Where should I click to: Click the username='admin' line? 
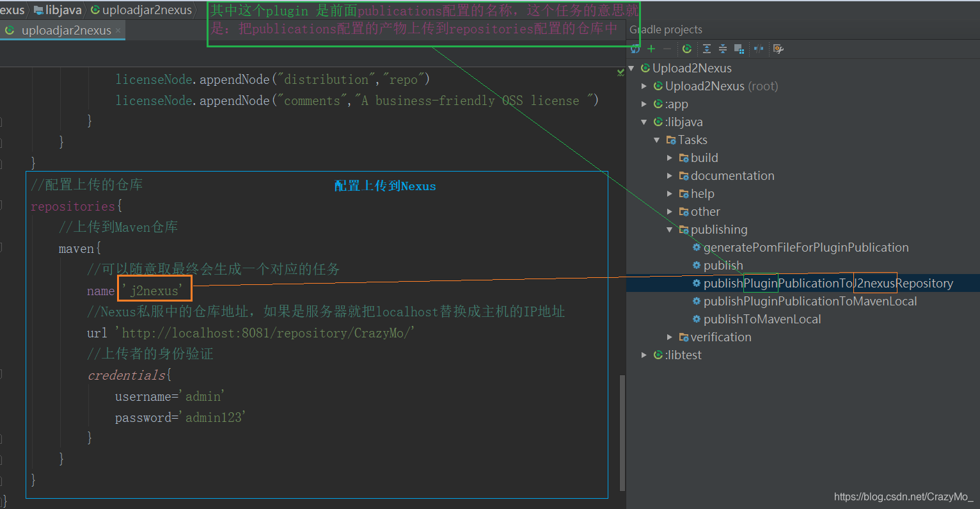point(170,396)
